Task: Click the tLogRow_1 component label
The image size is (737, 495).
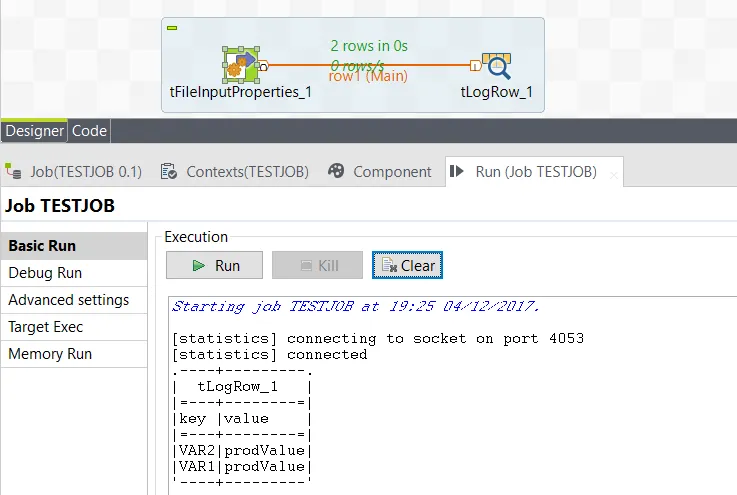Action: (497, 92)
